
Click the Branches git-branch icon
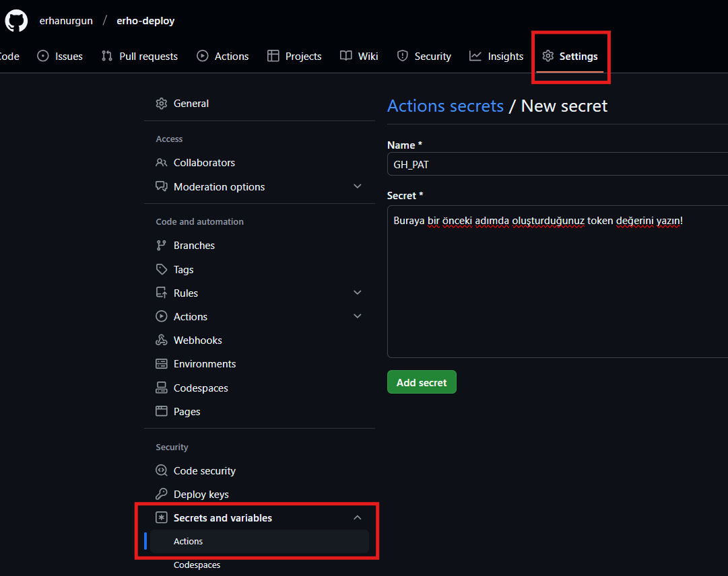pos(161,246)
